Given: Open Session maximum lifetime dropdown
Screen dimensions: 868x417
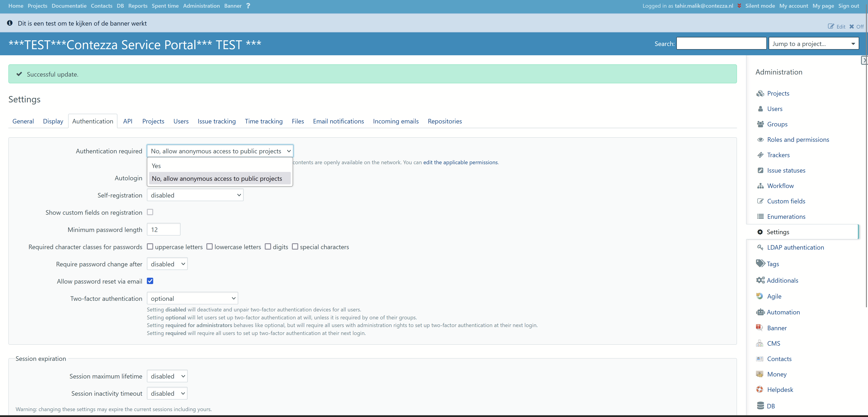Looking at the screenshot, I should pyautogui.click(x=167, y=376).
